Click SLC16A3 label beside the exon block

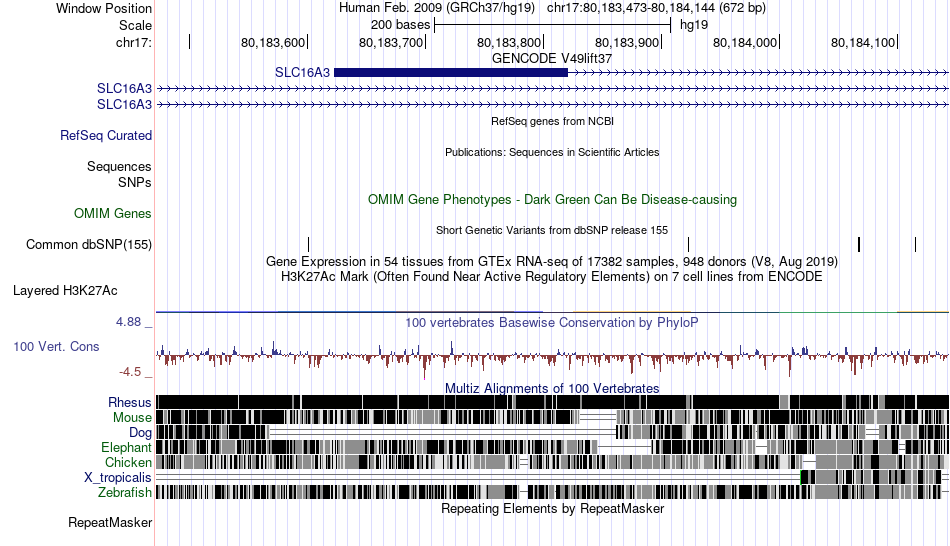click(302, 73)
